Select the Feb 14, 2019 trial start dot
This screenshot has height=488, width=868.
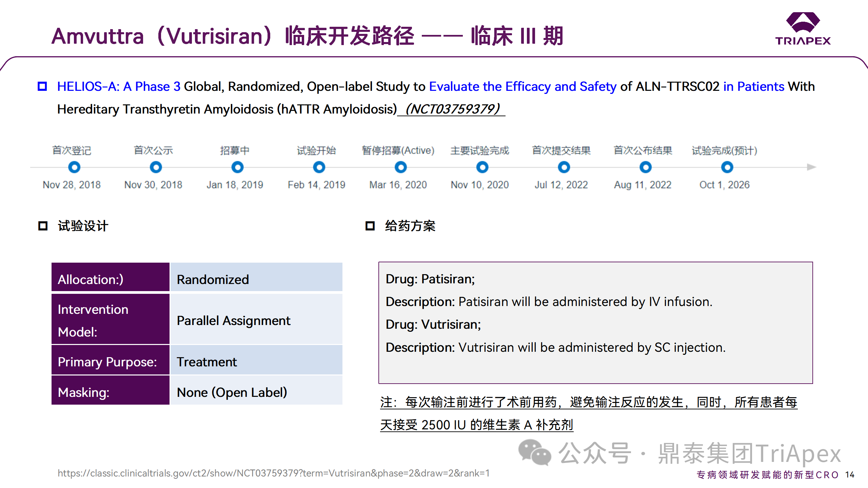coord(319,167)
